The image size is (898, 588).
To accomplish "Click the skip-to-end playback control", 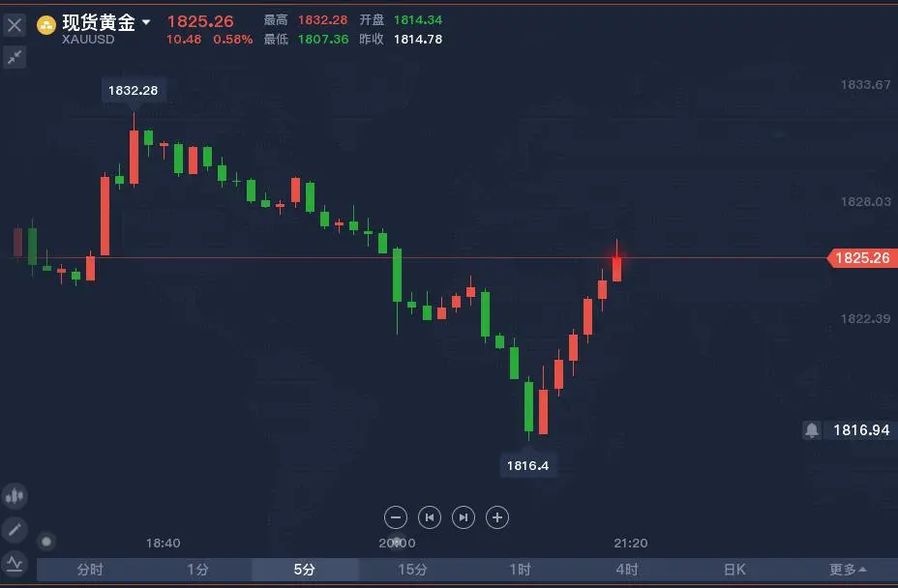I will [x=464, y=517].
